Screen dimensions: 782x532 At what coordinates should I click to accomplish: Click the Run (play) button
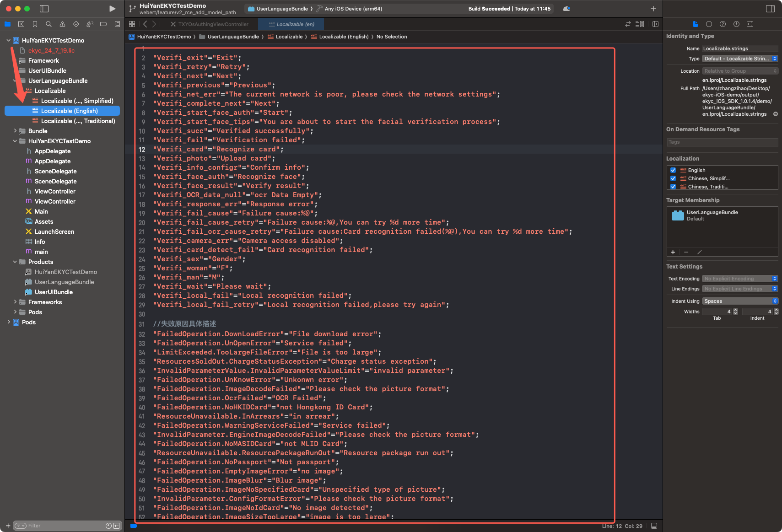[112, 9]
